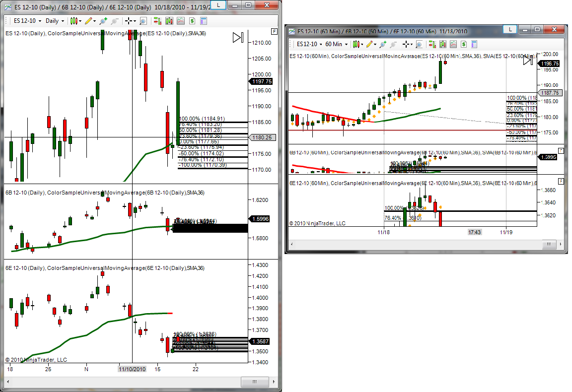Open the Daily interval dropdown
This screenshot has width=572, height=392.
pyautogui.click(x=55, y=21)
